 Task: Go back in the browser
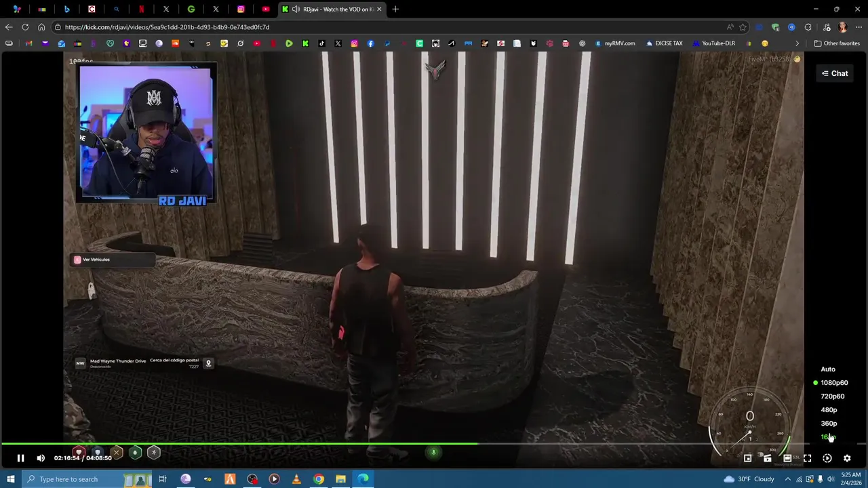pos(8,27)
